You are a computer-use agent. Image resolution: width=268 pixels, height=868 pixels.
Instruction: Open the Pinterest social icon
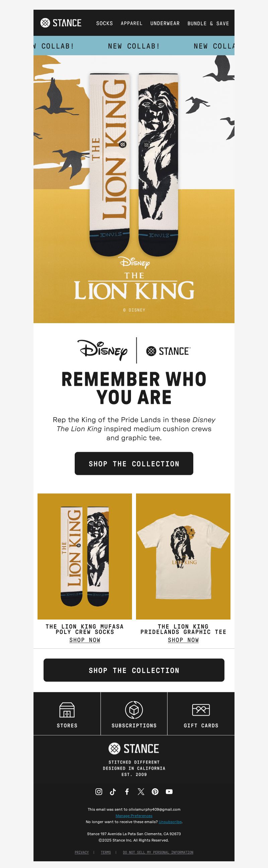(155, 792)
